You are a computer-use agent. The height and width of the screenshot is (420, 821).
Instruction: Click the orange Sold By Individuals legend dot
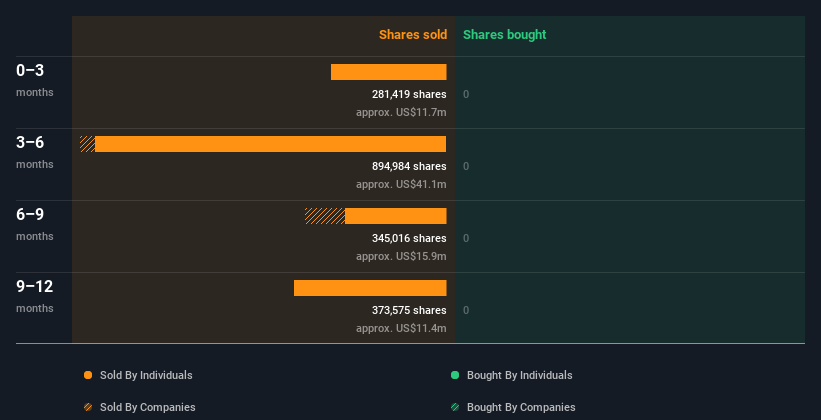(88, 375)
